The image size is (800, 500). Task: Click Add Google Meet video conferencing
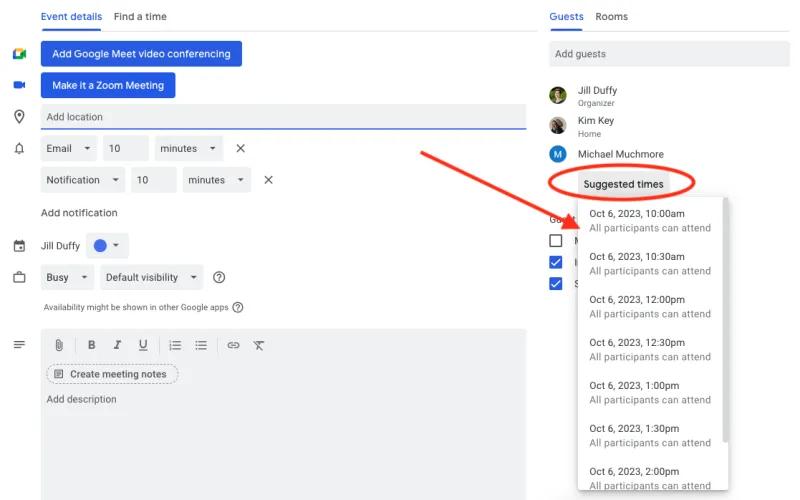141,54
